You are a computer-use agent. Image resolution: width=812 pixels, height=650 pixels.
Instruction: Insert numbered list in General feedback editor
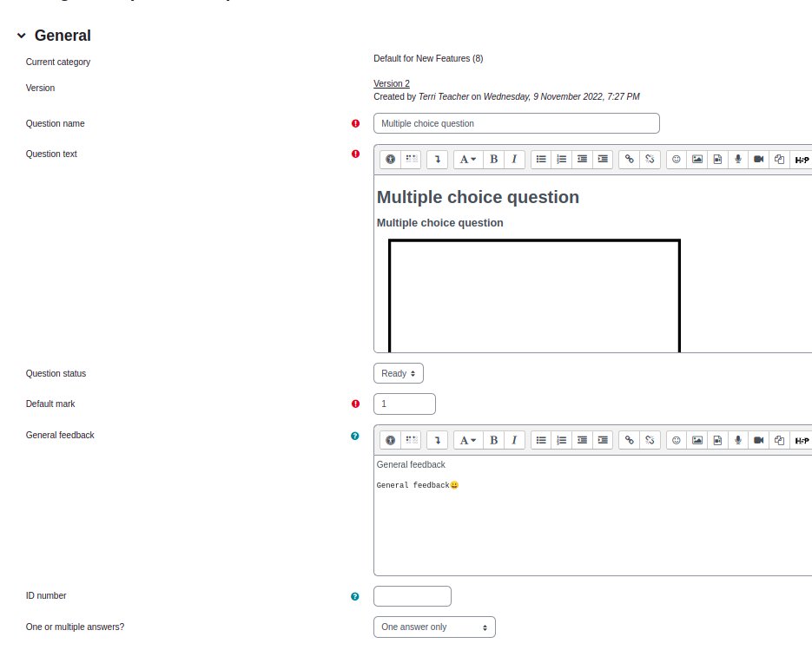(x=562, y=440)
